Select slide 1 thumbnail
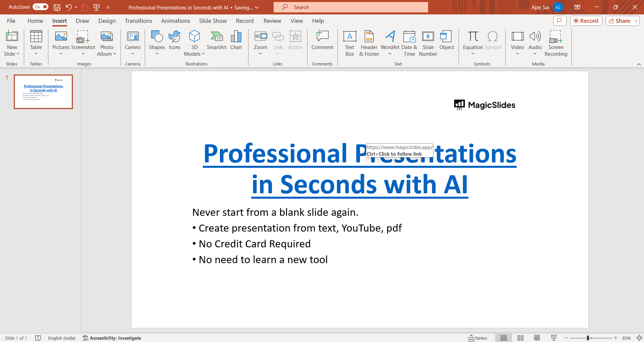The image size is (644, 342). click(x=43, y=92)
